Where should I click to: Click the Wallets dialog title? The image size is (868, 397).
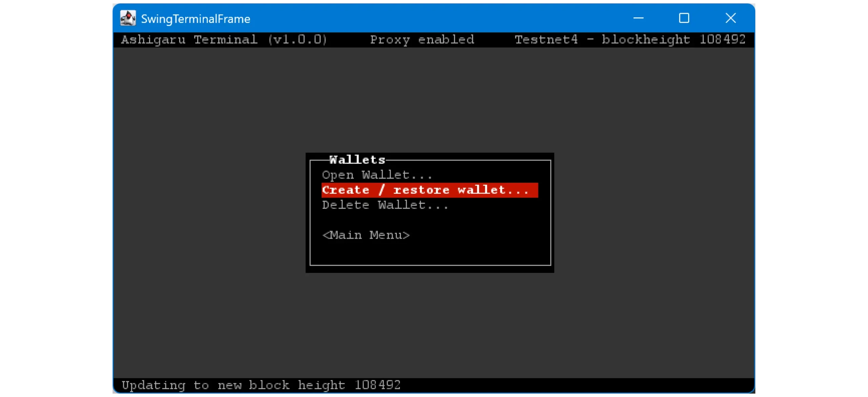pyautogui.click(x=357, y=160)
